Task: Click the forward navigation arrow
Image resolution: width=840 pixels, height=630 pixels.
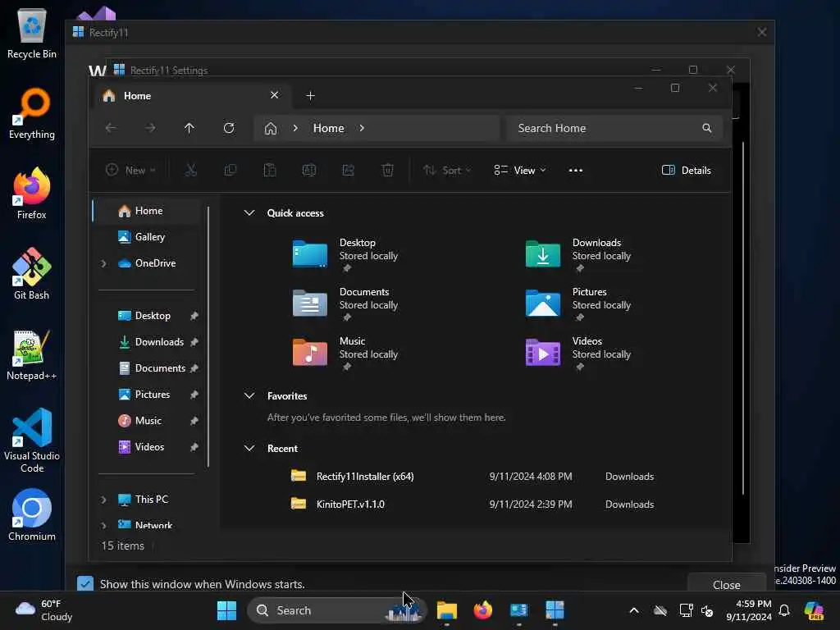Action: 151,128
